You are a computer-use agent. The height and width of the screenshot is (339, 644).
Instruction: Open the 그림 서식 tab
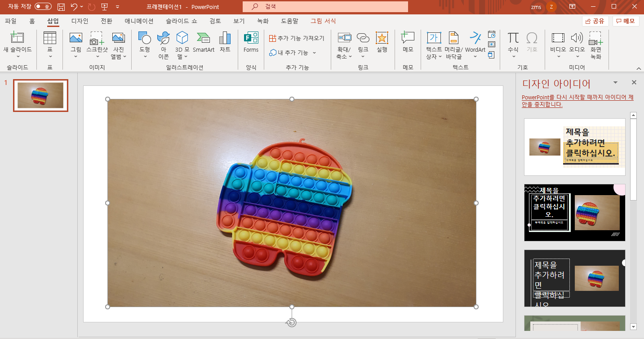(323, 21)
